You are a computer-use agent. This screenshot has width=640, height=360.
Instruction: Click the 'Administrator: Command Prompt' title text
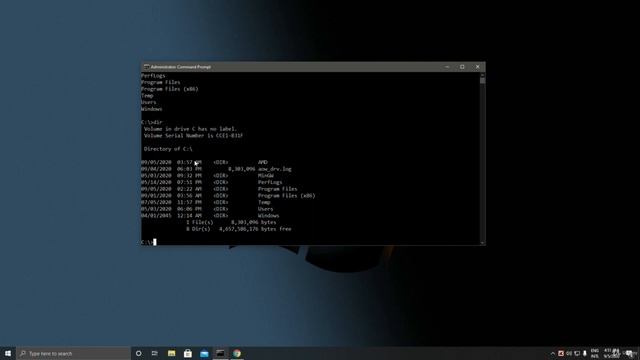180,67
